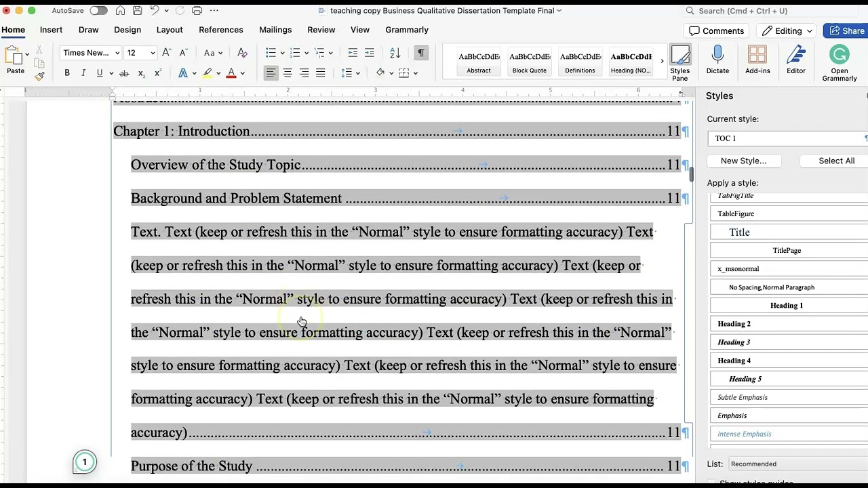Select the Format Painter brush

pyautogui.click(x=39, y=76)
